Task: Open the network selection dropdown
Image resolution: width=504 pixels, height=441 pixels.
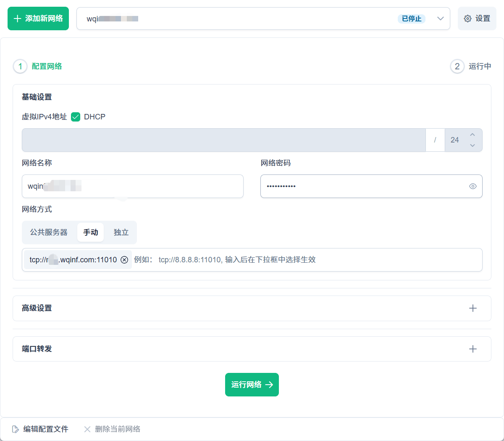Action: (x=440, y=18)
